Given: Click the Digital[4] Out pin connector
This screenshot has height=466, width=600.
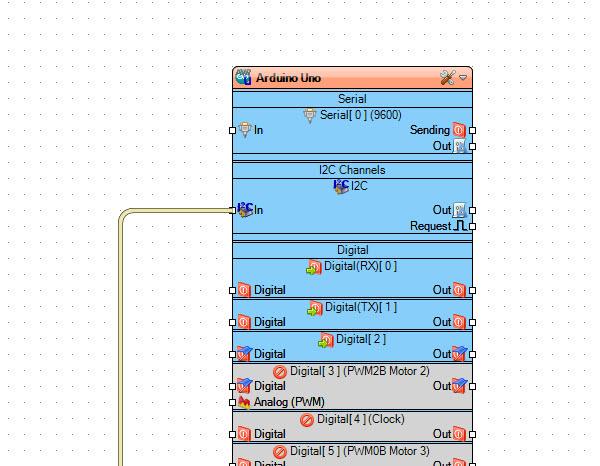Looking at the screenshot, I should tap(473, 435).
